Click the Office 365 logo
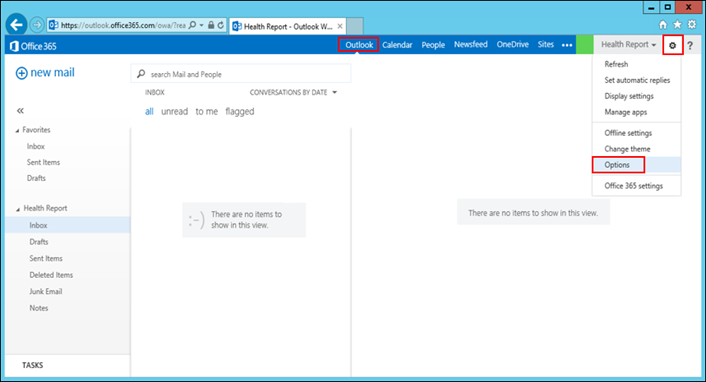The image size is (706, 382). (x=33, y=46)
